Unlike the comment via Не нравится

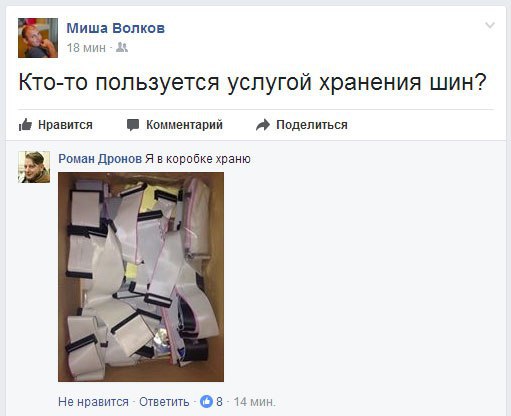93,402
